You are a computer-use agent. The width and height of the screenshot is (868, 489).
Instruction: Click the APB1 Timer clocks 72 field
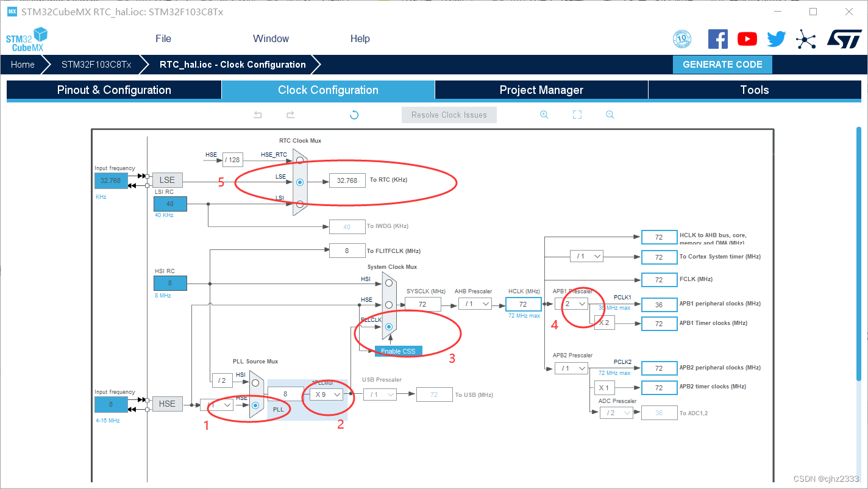(659, 324)
